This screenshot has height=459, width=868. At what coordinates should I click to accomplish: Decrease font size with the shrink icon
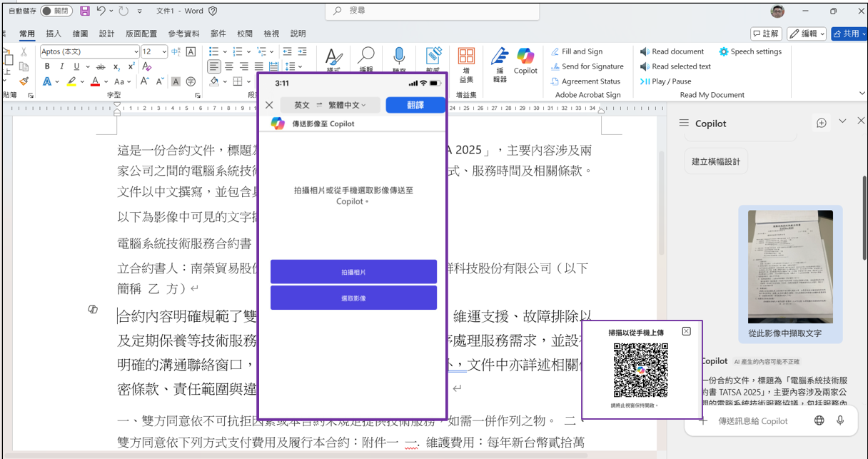click(x=161, y=81)
